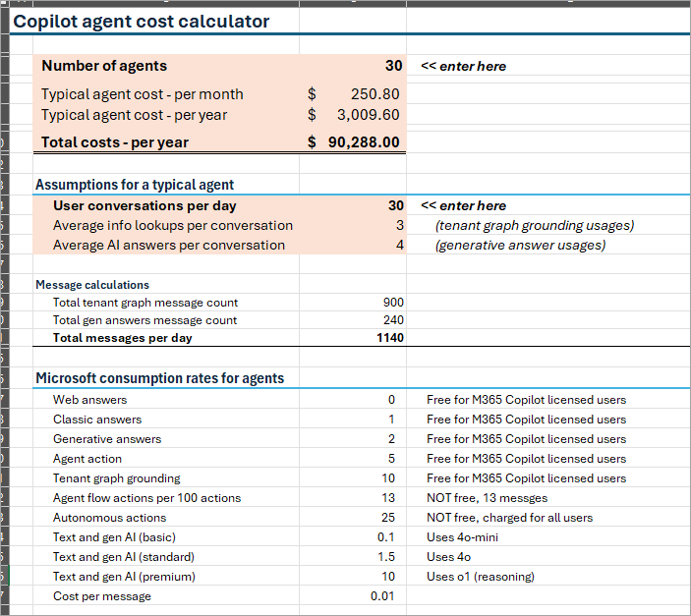
Task: Click the Generative answers rate value 2
Action: 391,439
